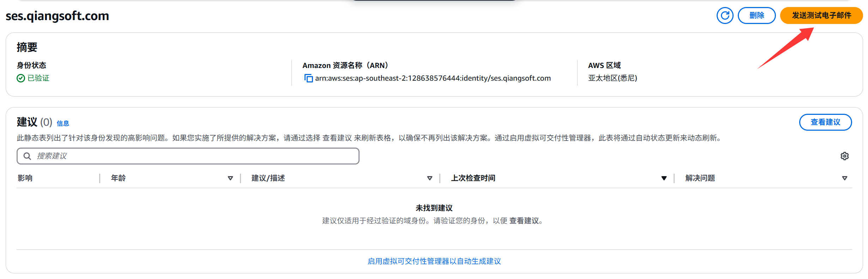Click the refresh icon button
This screenshot has height=279, width=868.
pyautogui.click(x=725, y=15)
